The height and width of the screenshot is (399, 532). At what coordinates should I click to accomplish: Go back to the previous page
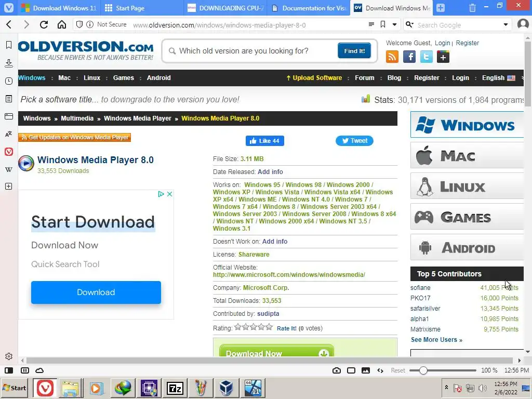pos(9,24)
